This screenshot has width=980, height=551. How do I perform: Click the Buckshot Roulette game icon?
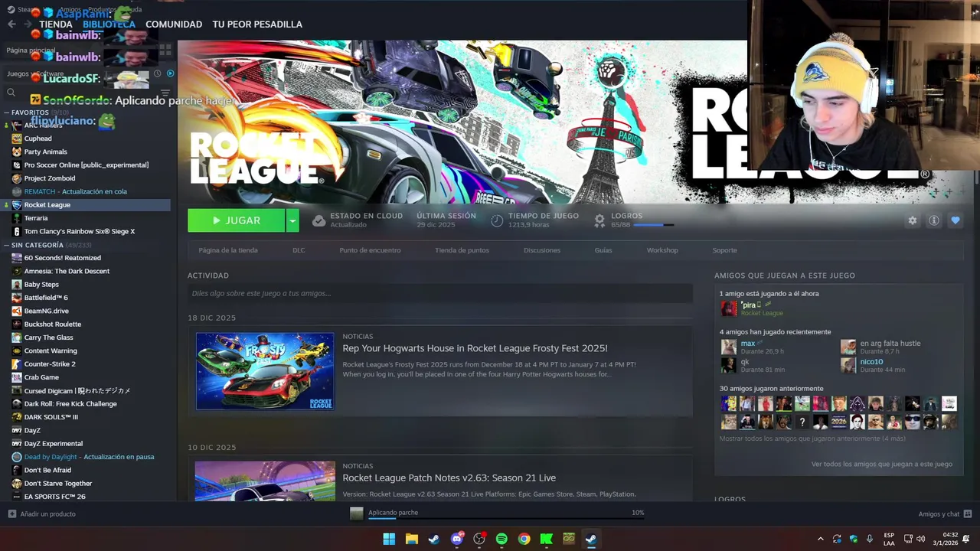[17, 324]
